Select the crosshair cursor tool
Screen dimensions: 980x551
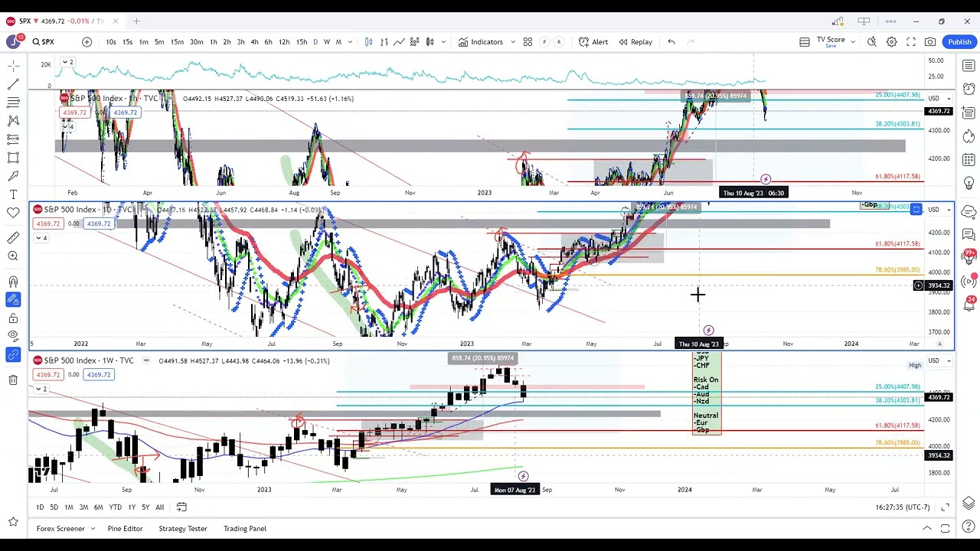point(13,66)
